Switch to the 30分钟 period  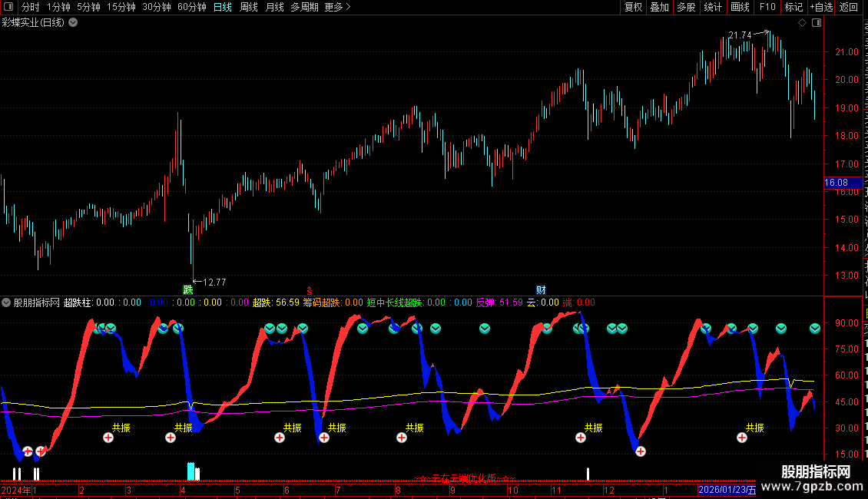coord(157,7)
